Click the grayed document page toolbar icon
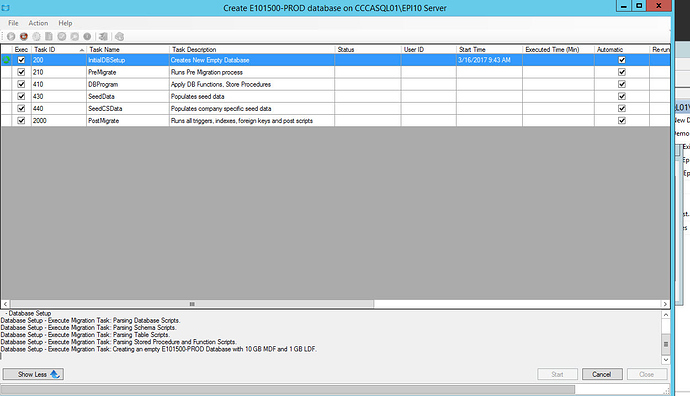 (49, 37)
